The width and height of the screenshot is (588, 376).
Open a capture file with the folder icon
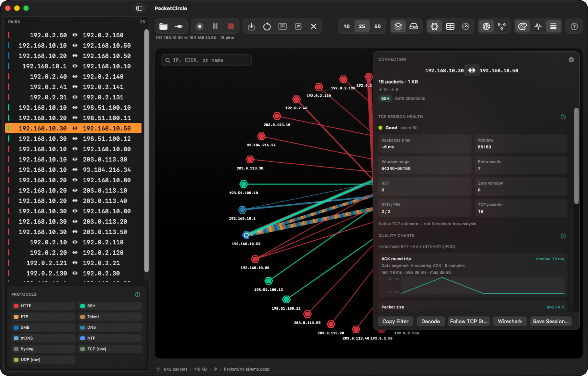point(163,26)
